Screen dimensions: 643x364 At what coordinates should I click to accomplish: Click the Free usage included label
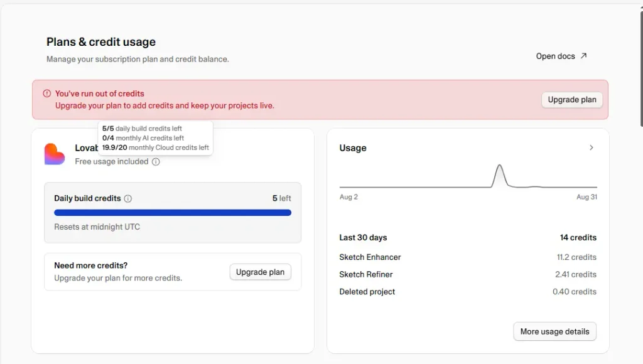pos(112,161)
